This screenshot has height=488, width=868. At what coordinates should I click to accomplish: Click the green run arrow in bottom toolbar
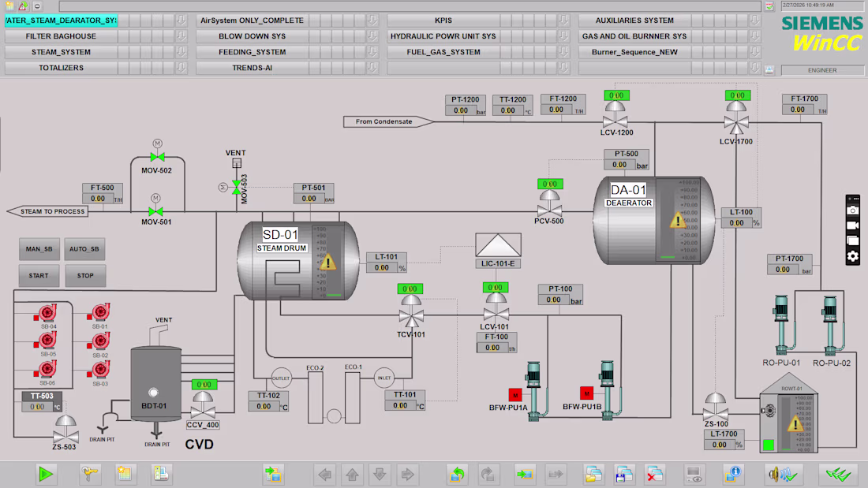point(46,474)
